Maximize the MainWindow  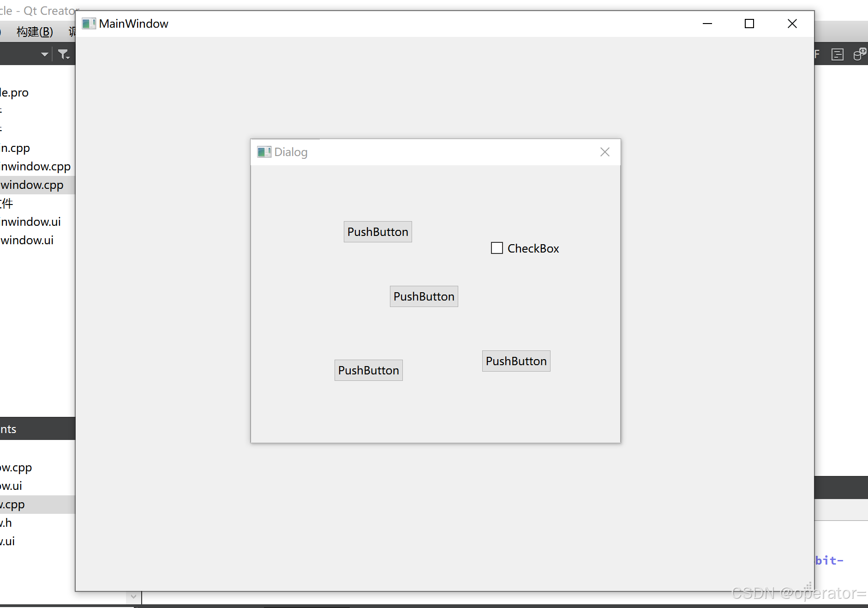click(x=749, y=24)
